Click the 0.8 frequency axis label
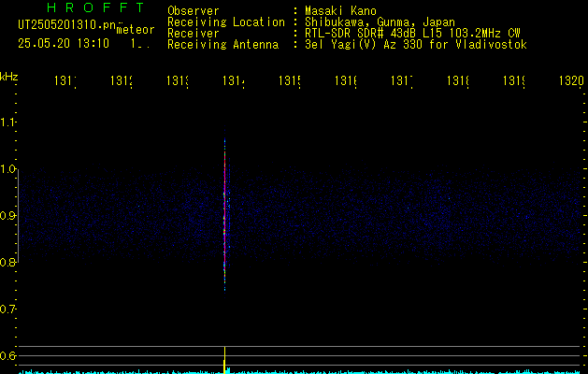Screen dimensions: 588x374 tap(8, 263)
